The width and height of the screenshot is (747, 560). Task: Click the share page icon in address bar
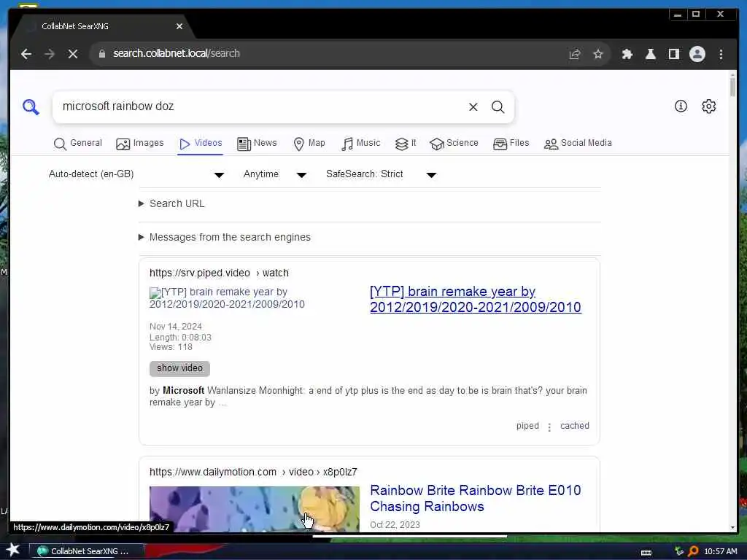[575, 54]
